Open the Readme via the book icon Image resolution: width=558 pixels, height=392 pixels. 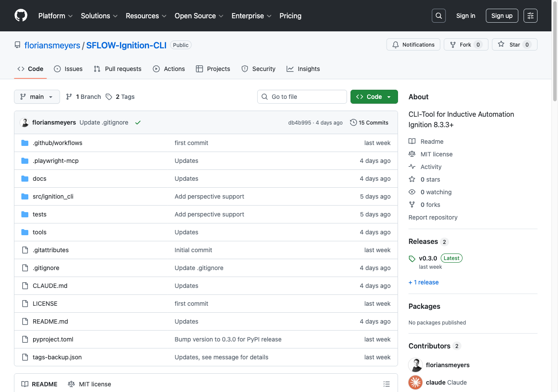tap(412, 141)
